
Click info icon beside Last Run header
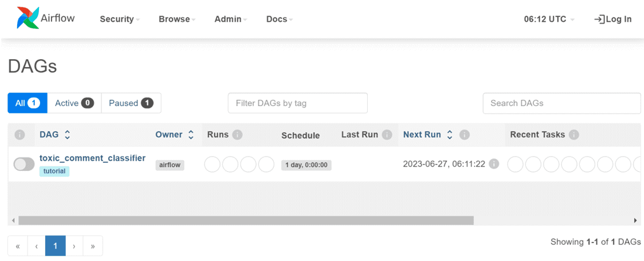click(x=387, y=135)
